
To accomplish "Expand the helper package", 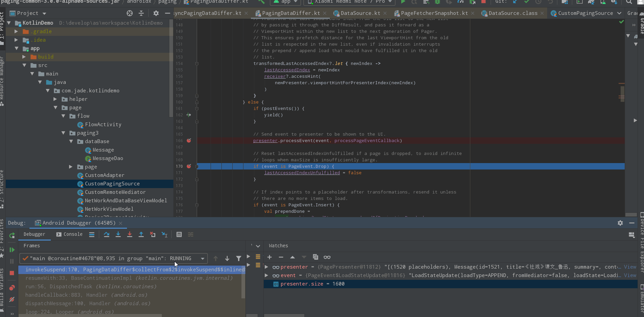I will pos(55,99).
